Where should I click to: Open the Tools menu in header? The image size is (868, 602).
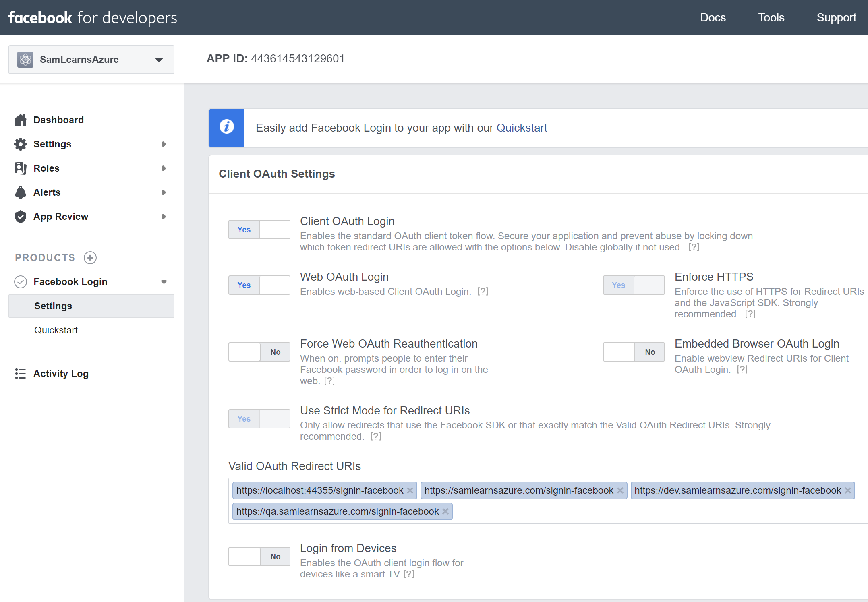tap(771, 18)
